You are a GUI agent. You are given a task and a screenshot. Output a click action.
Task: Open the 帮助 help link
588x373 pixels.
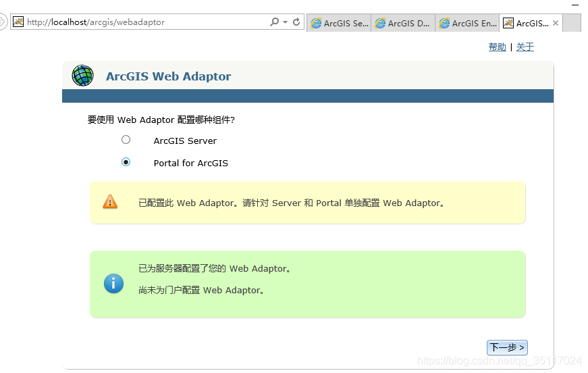(498, 47)
